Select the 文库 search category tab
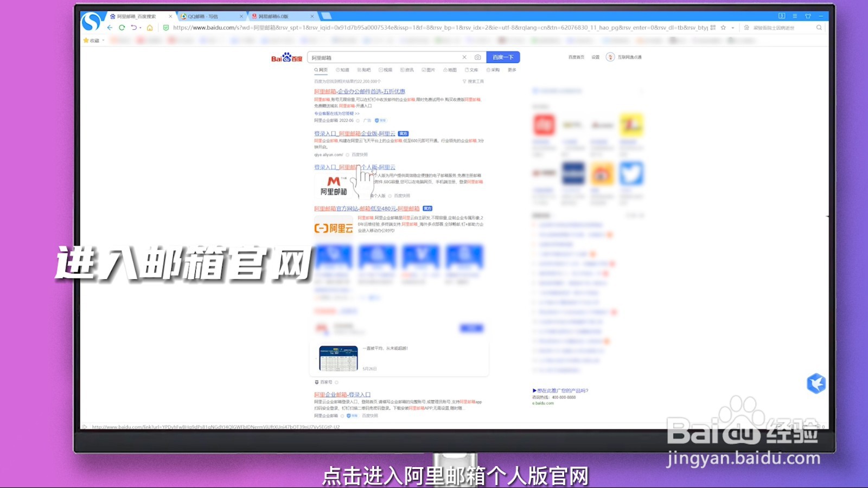 pos(471,70)
